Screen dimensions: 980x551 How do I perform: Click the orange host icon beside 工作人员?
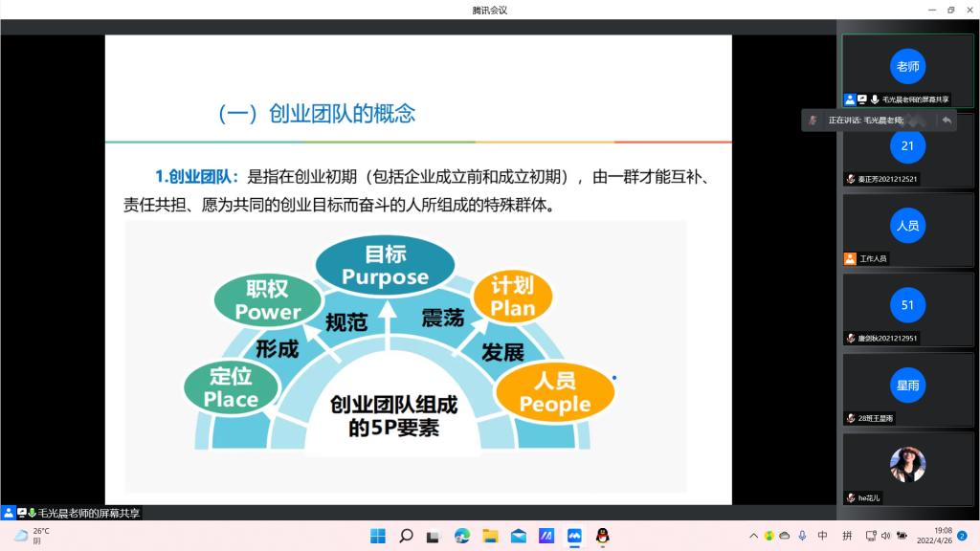point(850,258)
